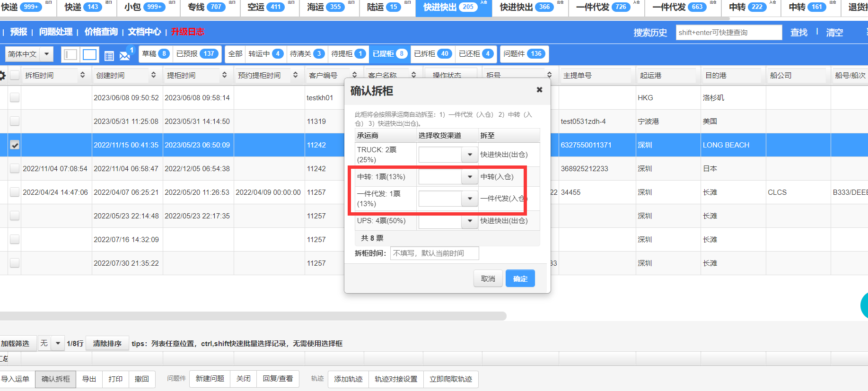
Task: Sort by 创建时间 column arrows
Action: click(x=153, y=75)
